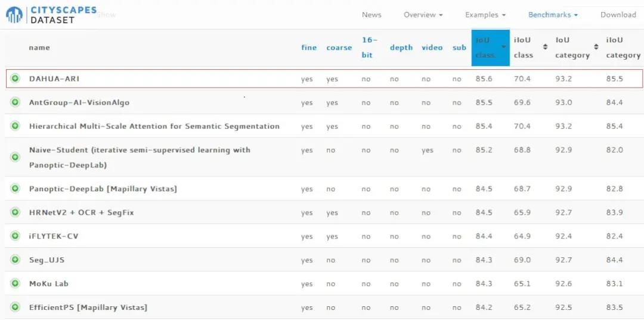Viewport: 644px width, 320px height.
Task: Open the Download page
Action: click(x=618, y=15)
